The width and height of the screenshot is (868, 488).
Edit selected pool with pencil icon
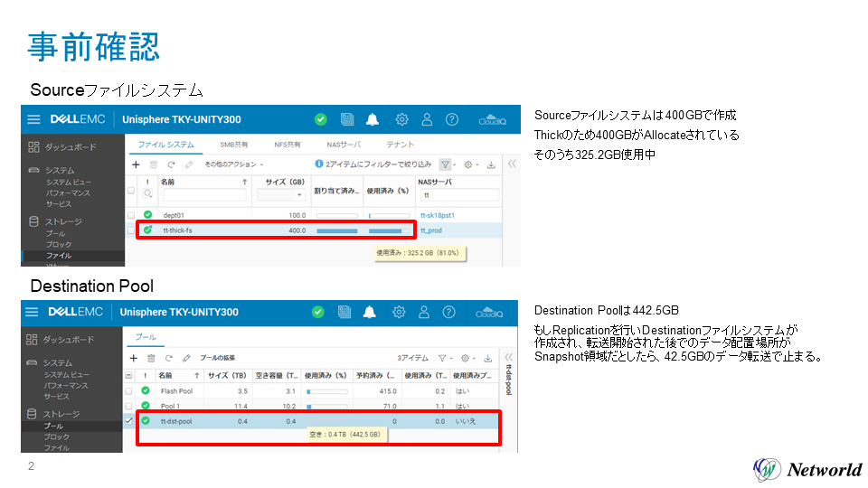pyautogui.click(x=186, y=358)
